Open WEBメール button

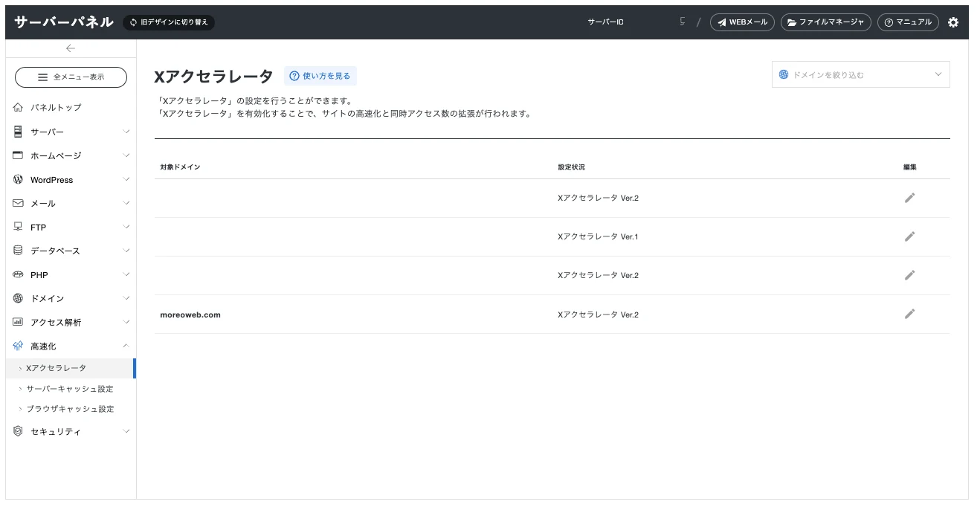pos(742,22)
